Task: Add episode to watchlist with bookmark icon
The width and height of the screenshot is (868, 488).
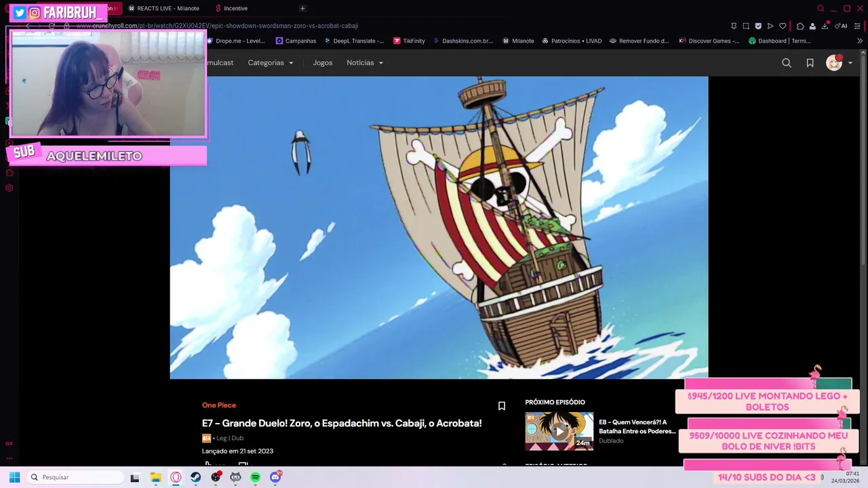Action: [x=502, y=406]
